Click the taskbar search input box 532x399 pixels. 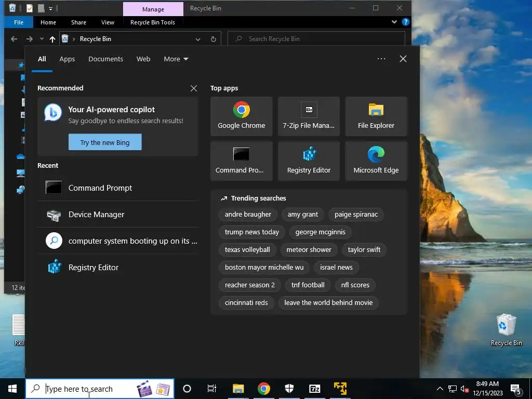click(x=100, y=389)
